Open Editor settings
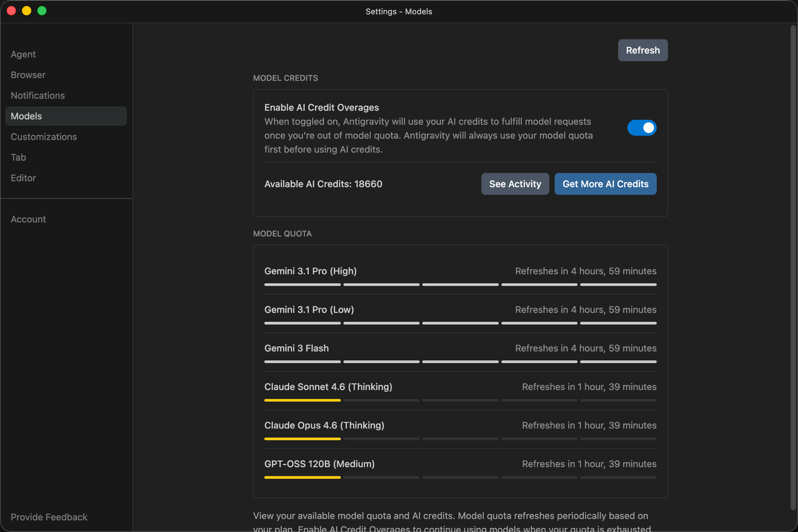Image resolution: width=798 pixels, height=532 pixels. point(23,178)
